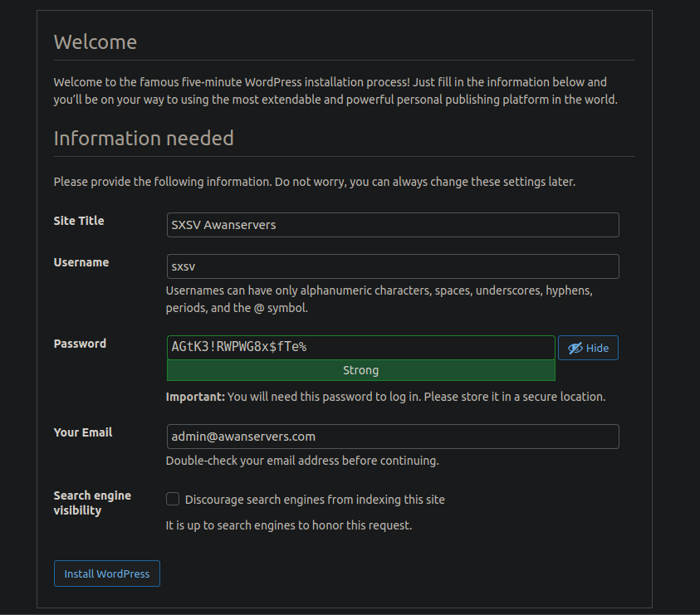Viewport: 700px width, 615px height.
Task: Click 'It is up to search engines' note
Action: point(289,525)
